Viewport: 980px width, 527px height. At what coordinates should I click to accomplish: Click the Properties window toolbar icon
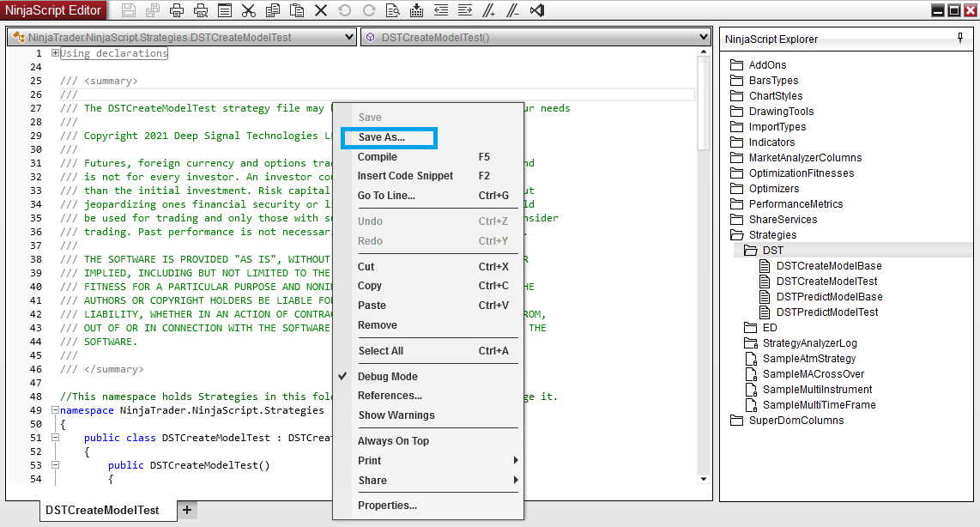(x=225, y=10)
